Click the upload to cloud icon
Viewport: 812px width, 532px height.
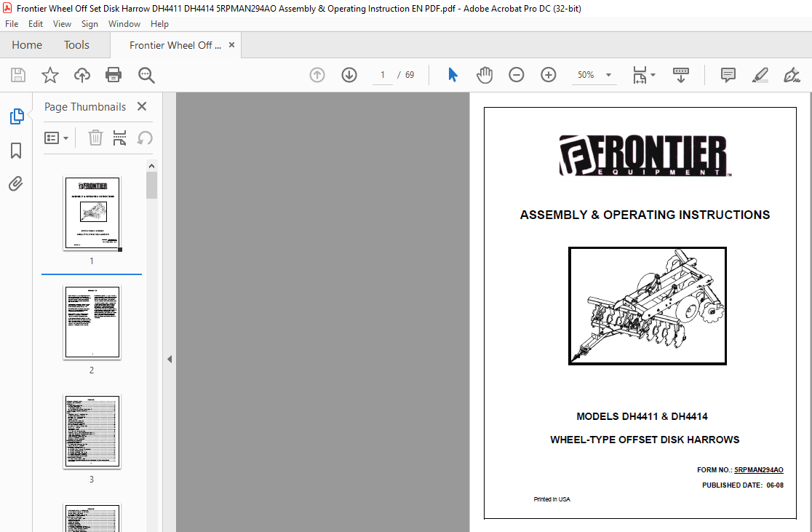click(x=81, y=75)
